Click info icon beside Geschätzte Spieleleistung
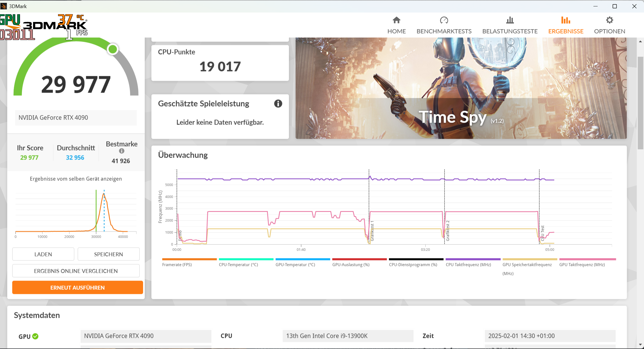Screen dimensions: 644x349 click(278, 104)
